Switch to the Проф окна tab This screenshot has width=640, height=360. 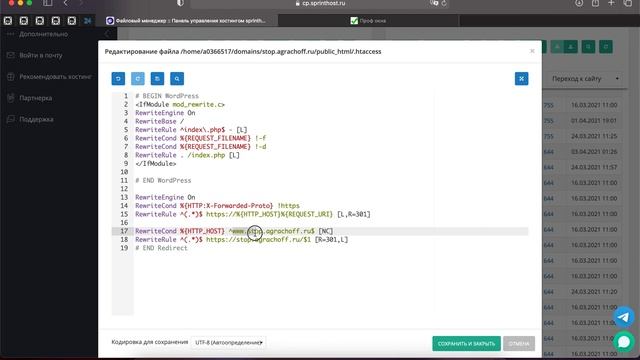[x=368, y=20]
